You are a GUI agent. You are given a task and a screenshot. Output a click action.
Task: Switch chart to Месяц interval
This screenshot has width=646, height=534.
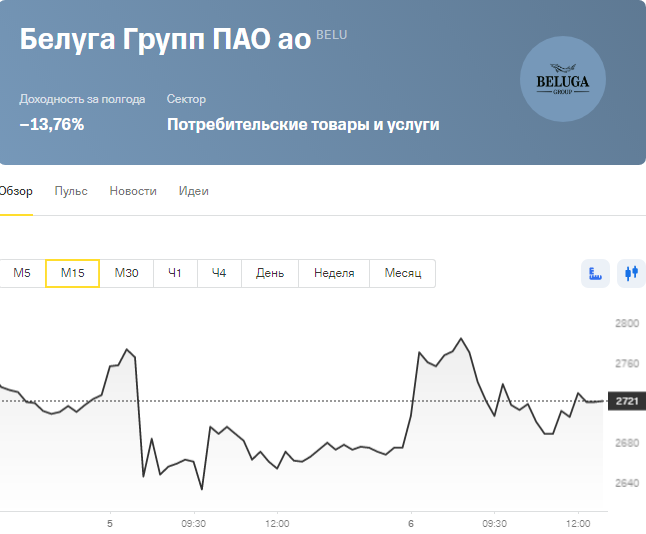403,273
